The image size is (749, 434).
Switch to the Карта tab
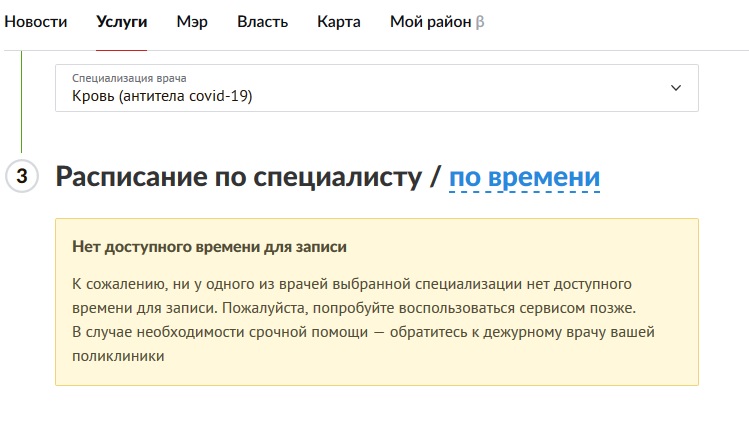pyautogui.click(x=339, y=22)
